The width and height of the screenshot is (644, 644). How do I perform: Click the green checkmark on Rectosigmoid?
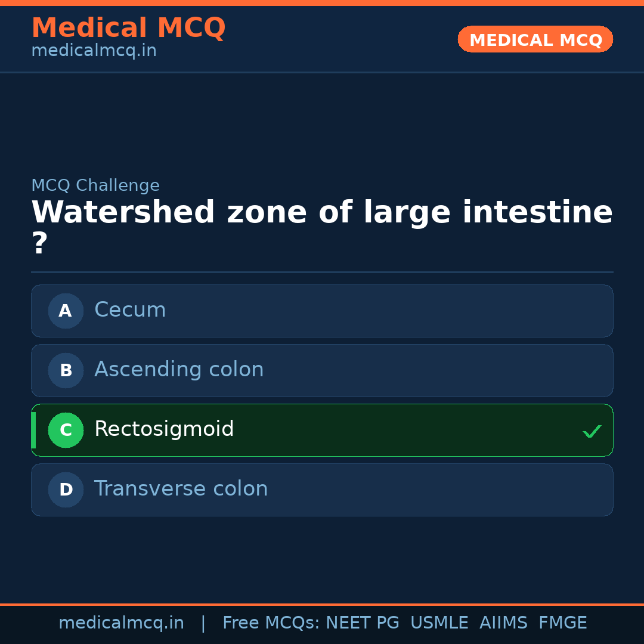click(x=592, y=431)
